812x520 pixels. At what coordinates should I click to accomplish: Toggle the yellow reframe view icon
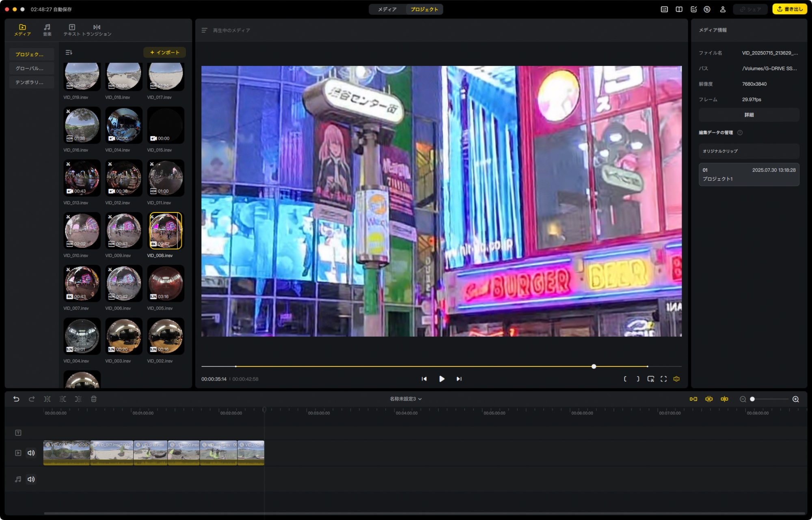coord(676,379)
